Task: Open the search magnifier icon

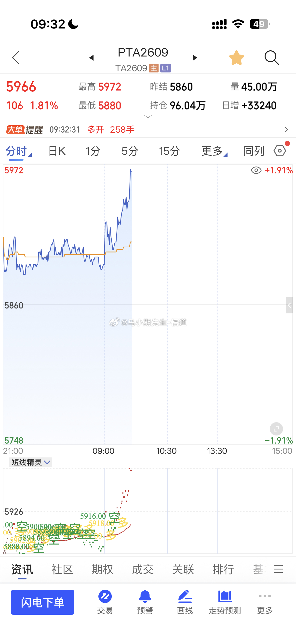Action: [x=271, y=58]
